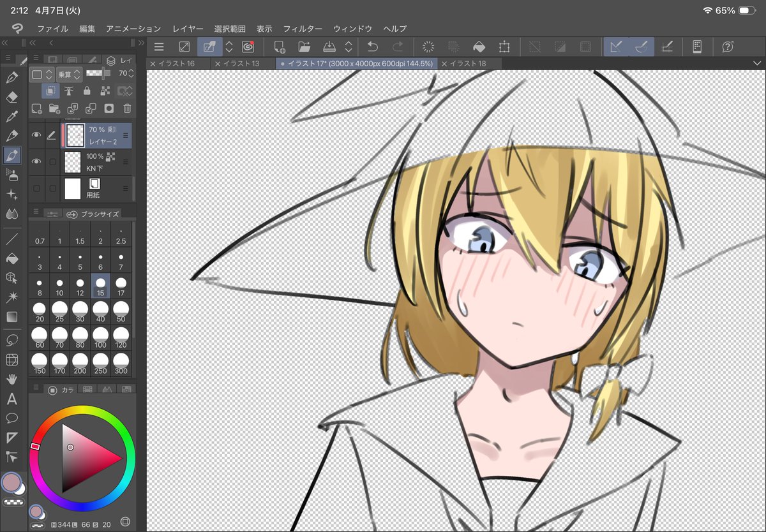Click the Undo icon in the top toolbar
766x532 pixels.
tap(373, 47)
